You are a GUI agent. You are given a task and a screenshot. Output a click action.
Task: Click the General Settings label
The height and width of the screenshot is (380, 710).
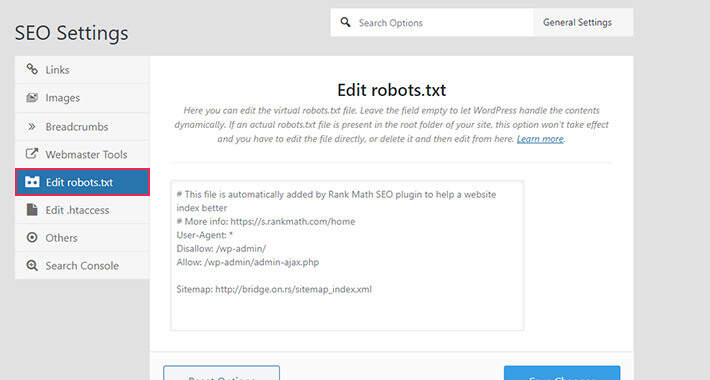[577, 22]
